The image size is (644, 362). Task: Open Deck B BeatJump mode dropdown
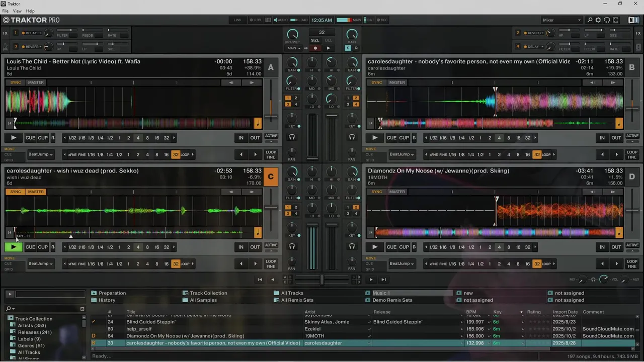click(x=402, y=154)
